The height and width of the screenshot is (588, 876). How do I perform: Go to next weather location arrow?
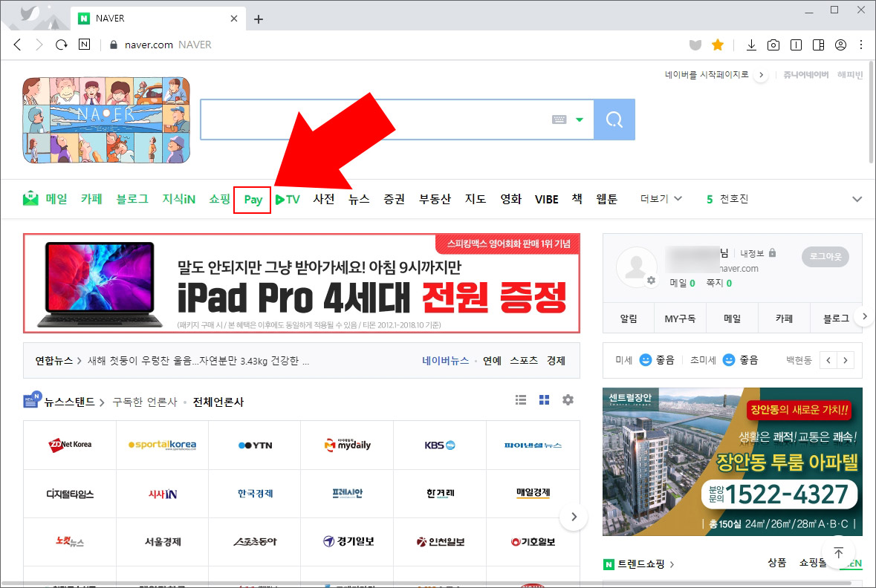pyautogui.click(x=846, y=360)
